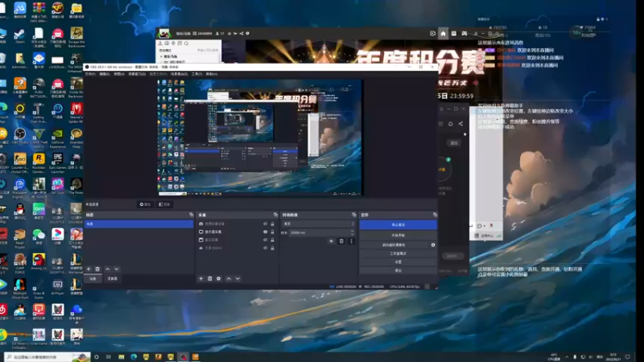Click the 设置 settings button in Controls
The width and height of the screenshot is (644, 362).
398,262
